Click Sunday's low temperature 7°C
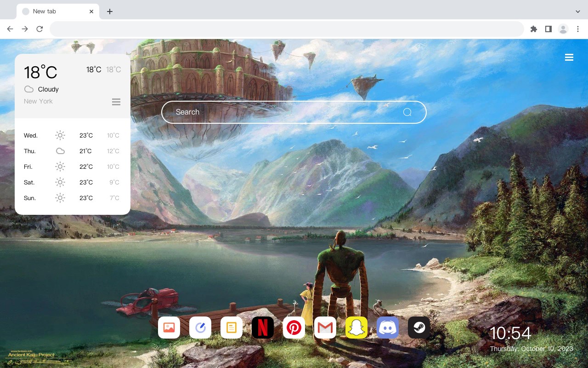 (x=114, y=198)
